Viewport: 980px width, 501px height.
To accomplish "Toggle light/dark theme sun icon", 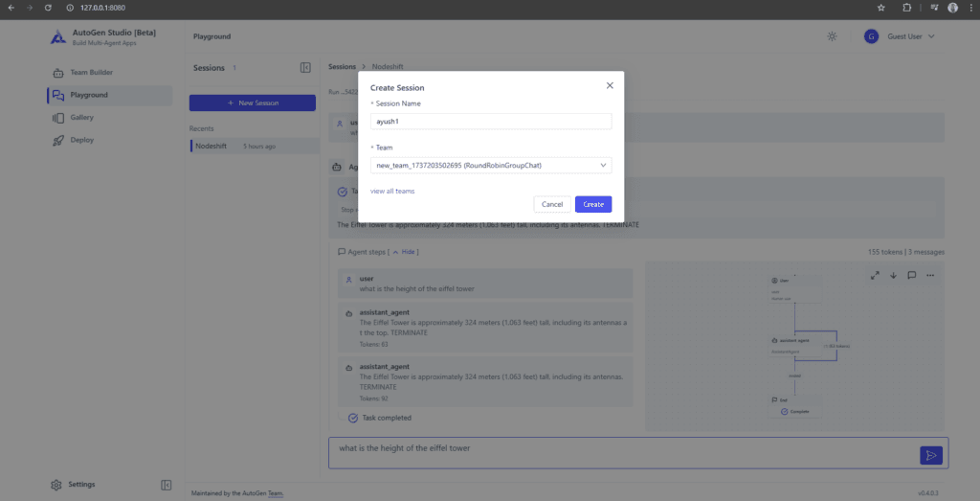I will click(832, 36).
